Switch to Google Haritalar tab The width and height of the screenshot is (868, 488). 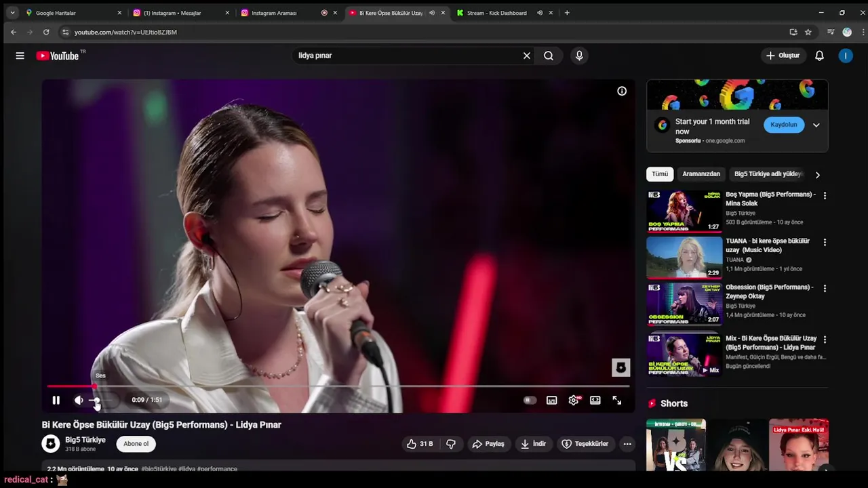tap(74, 13)
